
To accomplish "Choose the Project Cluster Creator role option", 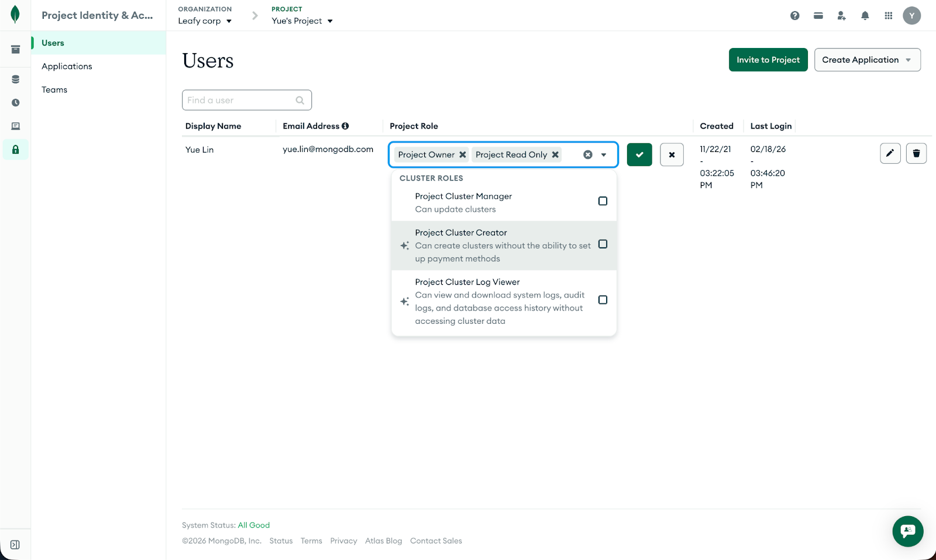I will [x=504, y=246].
